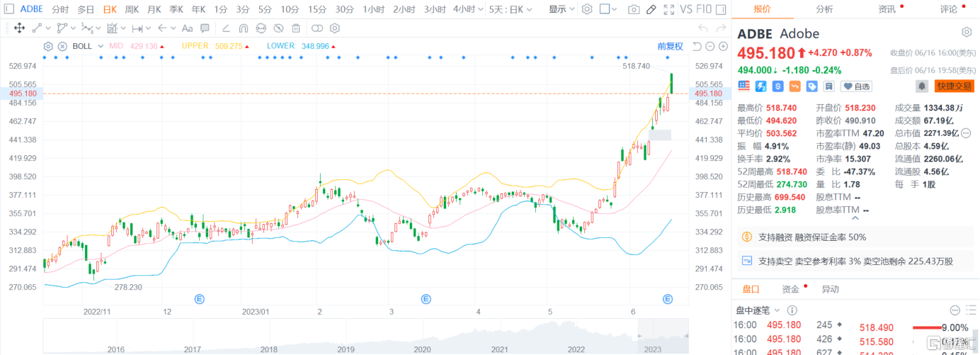Add a comment bubble note
Screen dimensions: 980x355
(x=205, y=28)
